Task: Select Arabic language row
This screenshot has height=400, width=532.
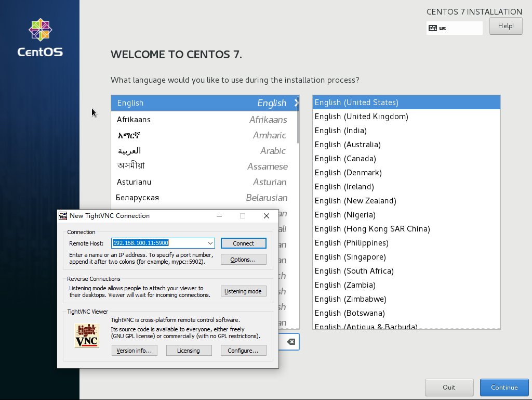Action: point(204,151)
